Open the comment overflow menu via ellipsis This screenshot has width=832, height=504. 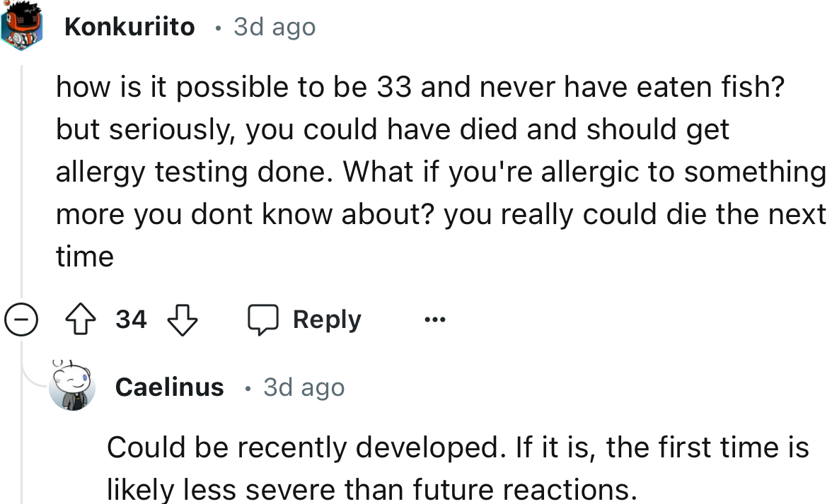(434, 319)
